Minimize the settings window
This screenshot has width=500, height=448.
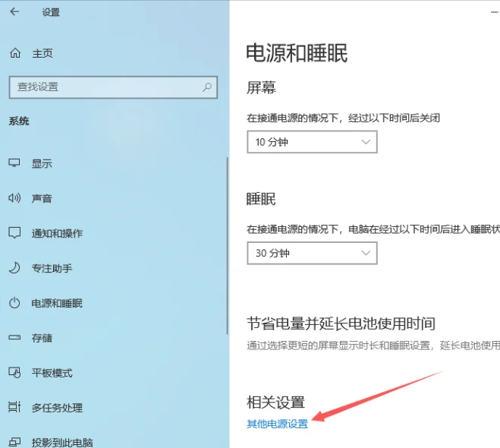coord(494,12)
